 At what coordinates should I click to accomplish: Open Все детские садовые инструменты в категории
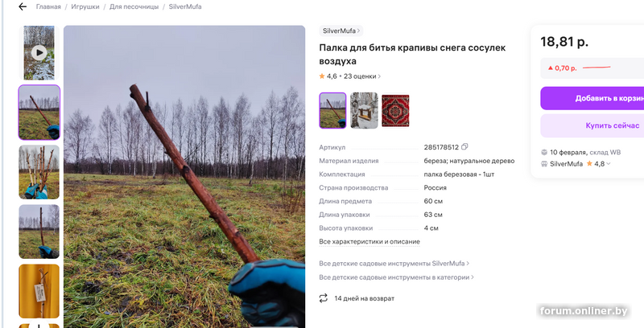coord(396,277)
